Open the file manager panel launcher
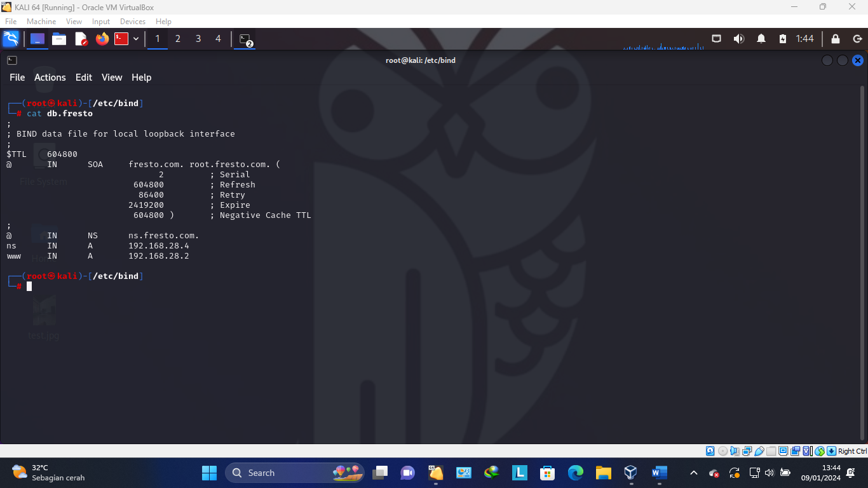The height and width of the screenshot is (488, 868). [59, 39]
